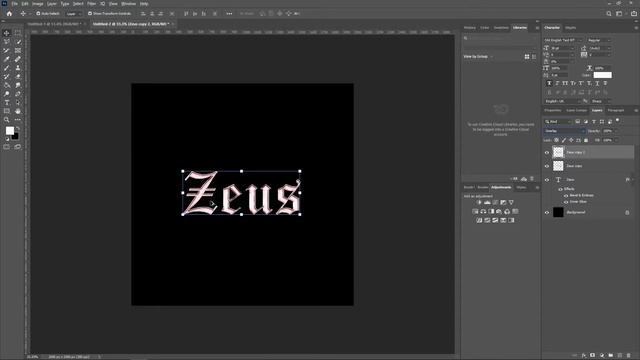This screenshot has width=640, height=360.
Task: Select the Crop tool
Action: pyautogui.click(x=7, y=51)
